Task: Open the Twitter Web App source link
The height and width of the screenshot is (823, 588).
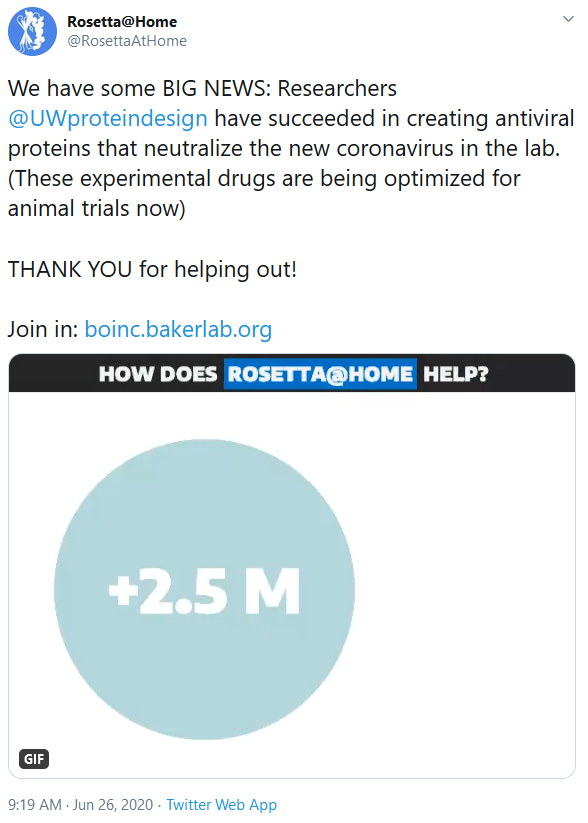Action: click(222, 805)
